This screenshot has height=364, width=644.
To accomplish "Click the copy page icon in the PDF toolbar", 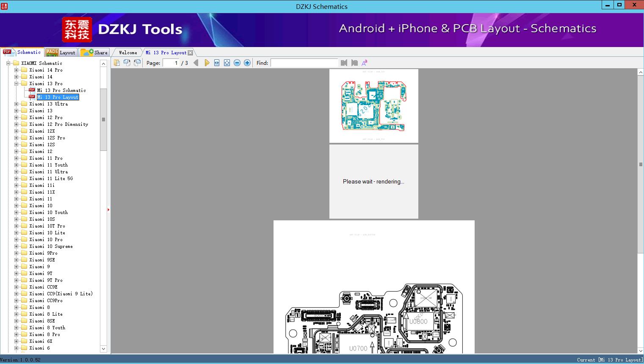I will (116, 63).
